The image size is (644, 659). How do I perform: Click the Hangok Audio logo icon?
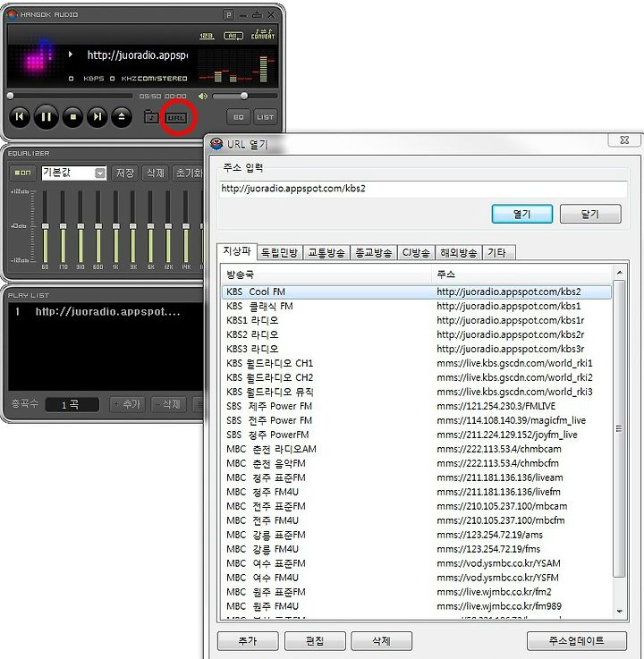tap(13, 14)
